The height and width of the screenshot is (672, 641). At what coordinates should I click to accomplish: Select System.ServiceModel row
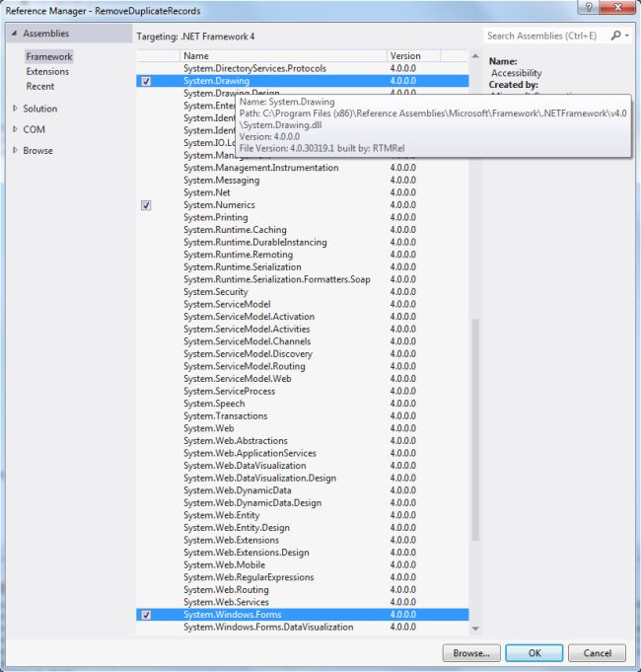(x=303, y=305)
